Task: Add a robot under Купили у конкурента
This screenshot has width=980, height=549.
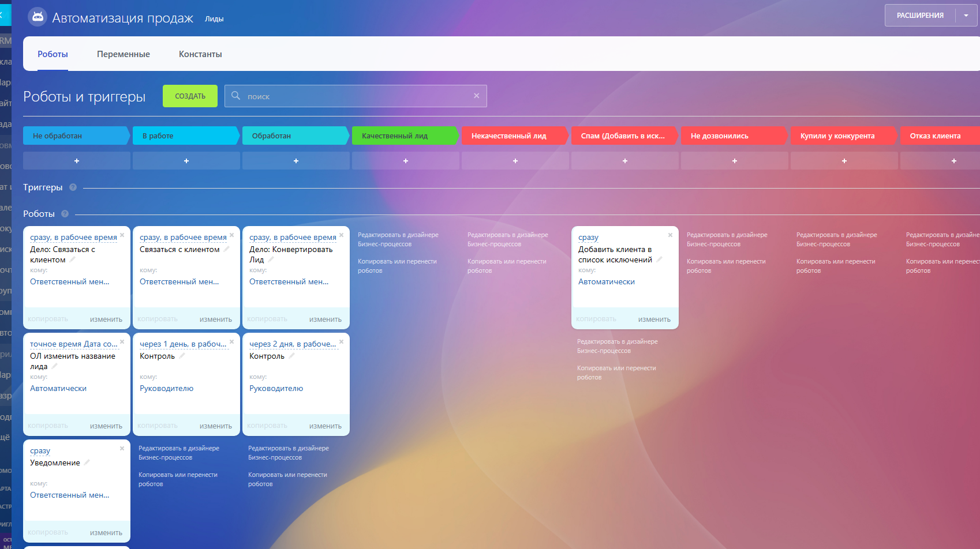Action: point(844,161)
